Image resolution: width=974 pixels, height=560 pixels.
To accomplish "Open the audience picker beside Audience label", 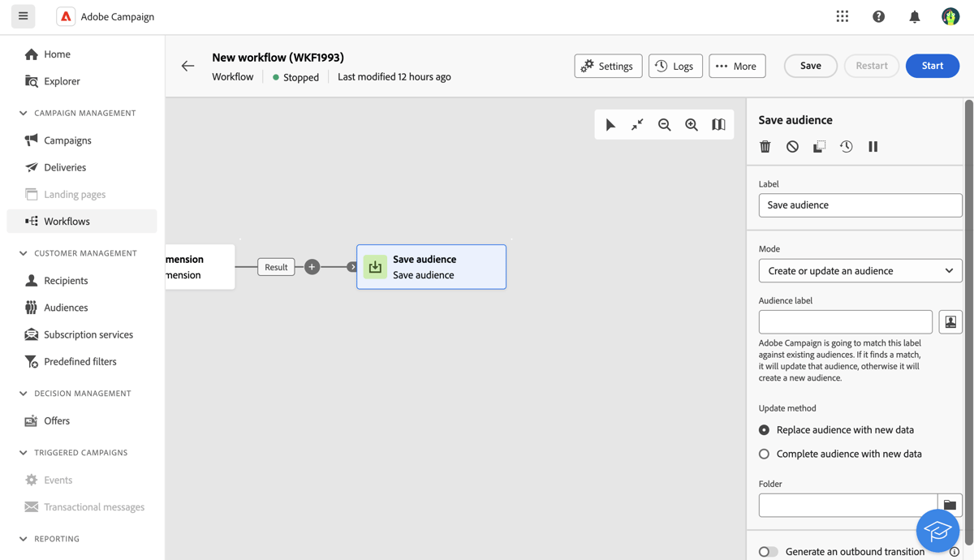I will [x=950, y=321].
